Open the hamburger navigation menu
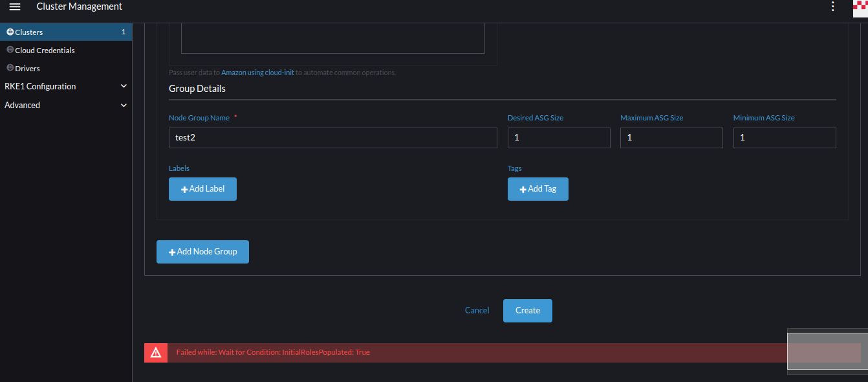Screen dimensions: 868x382 (14, 6)
